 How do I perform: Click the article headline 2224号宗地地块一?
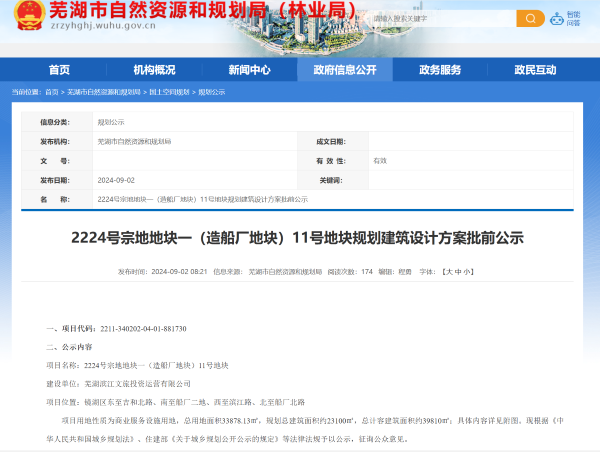[x=297, y=238]
